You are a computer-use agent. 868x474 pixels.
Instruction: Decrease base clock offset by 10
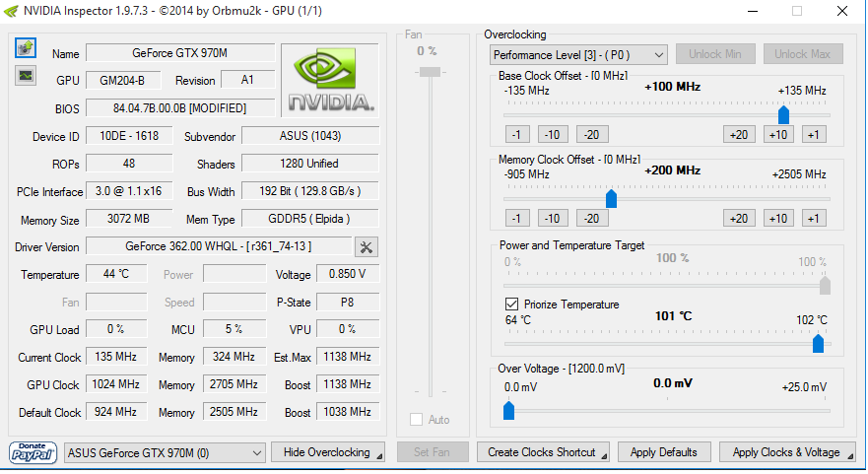pyautogui.click(x=553, y=135)
